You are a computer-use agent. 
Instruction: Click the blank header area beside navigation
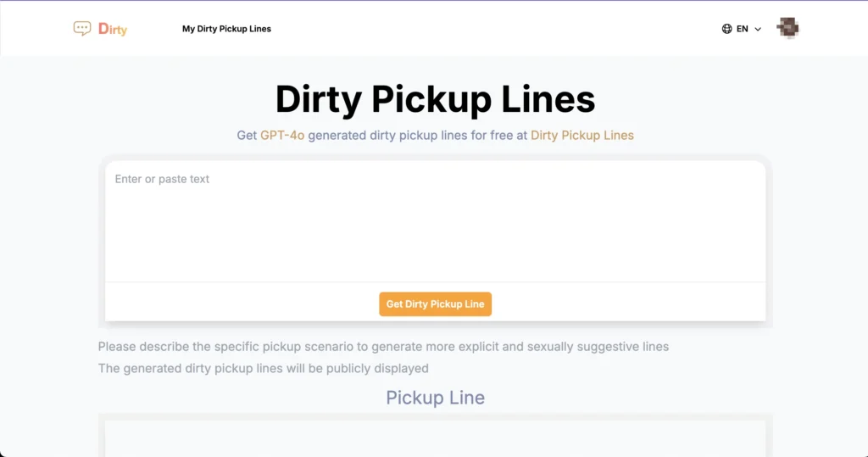click(492, 29)
